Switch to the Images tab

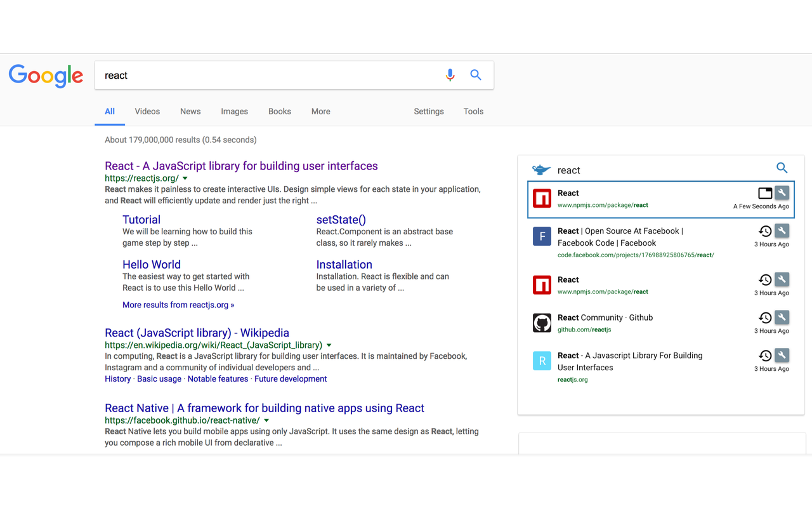coord(234,111)
